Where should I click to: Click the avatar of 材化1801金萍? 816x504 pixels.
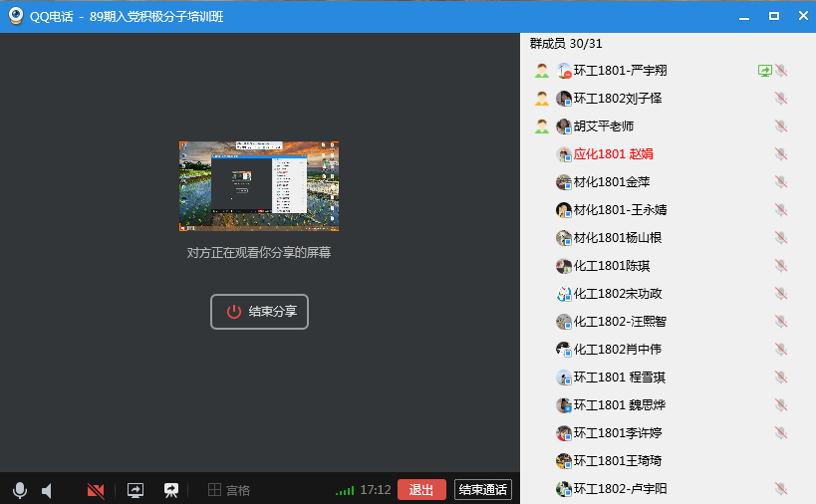coord(564,182)
